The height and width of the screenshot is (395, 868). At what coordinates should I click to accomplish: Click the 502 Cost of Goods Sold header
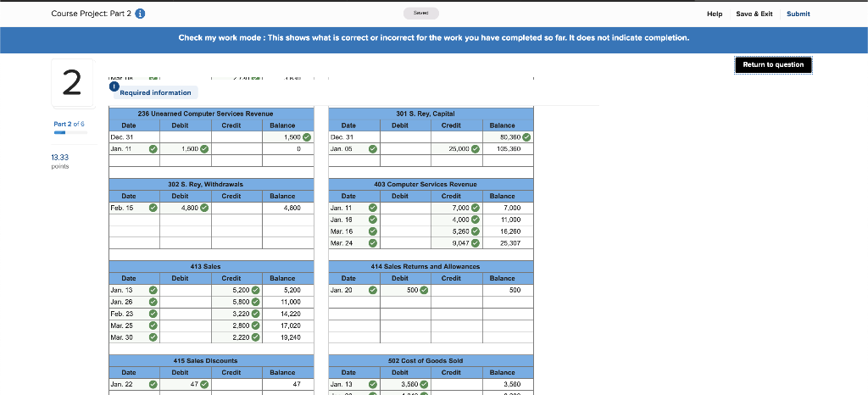[x=431, y=361]
